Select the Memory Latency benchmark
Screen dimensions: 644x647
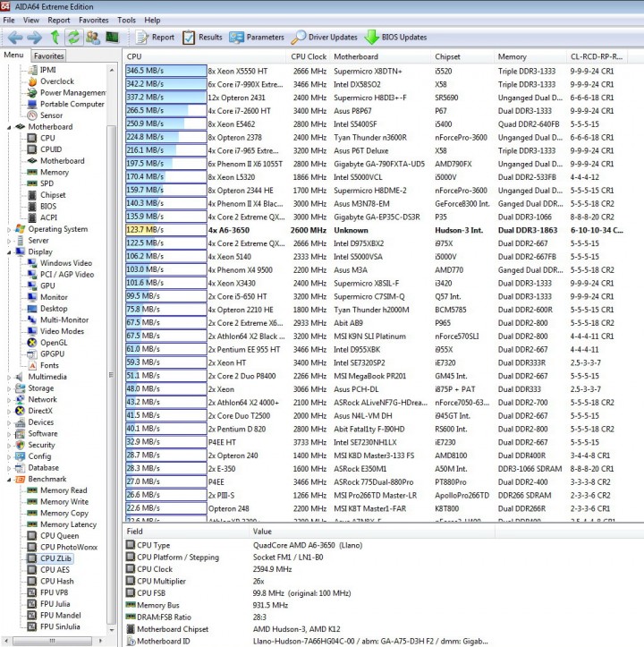[x=68, y=524]
